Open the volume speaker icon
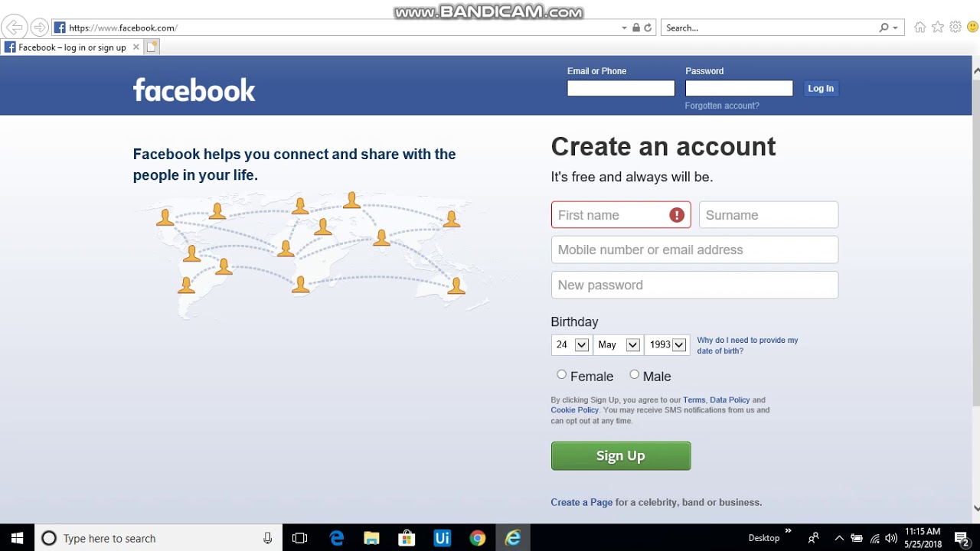 890,538
